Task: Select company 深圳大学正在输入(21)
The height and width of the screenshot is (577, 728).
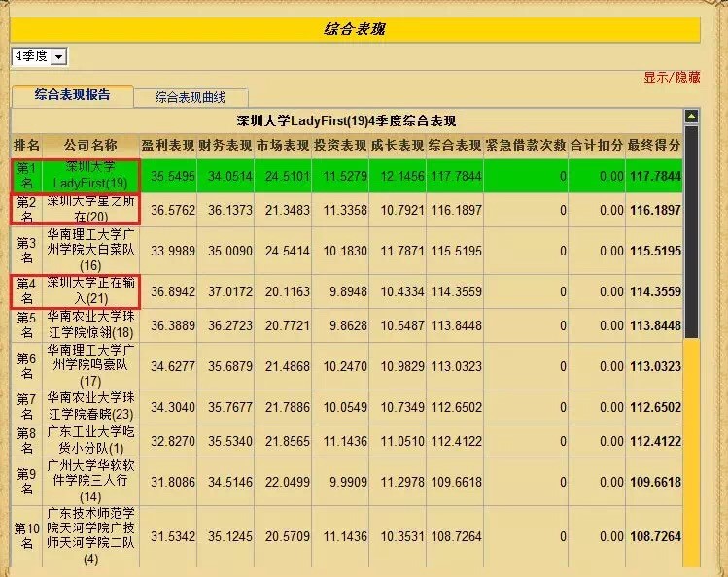Action: (90, 291)
